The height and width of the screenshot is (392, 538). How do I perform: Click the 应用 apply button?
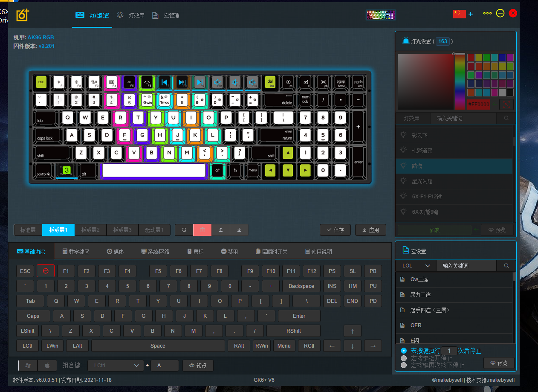(370, 230)
